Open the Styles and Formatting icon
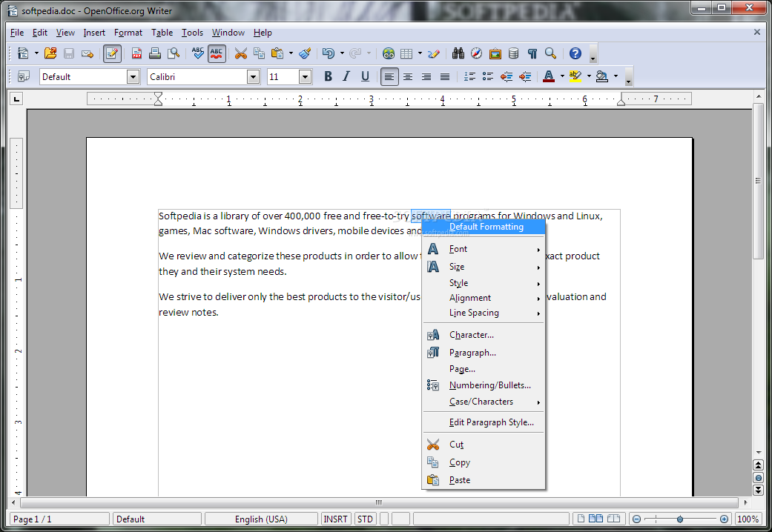 coord(23,76)
